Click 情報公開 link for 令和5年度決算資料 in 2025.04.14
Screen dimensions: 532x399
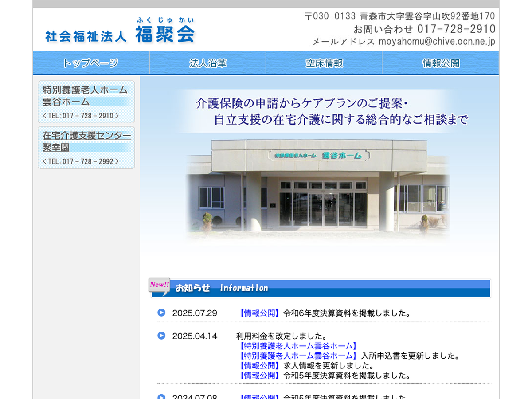259,375
